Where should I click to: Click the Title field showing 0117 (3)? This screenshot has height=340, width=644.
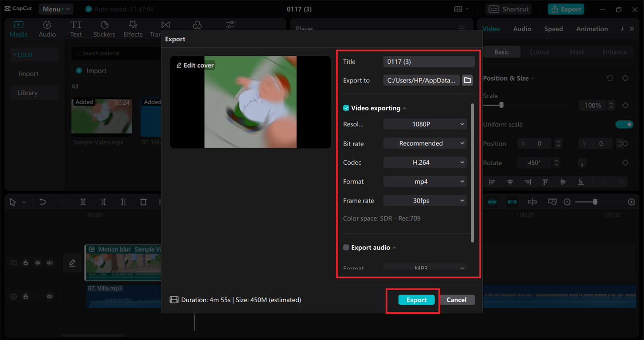click(429, 61)
